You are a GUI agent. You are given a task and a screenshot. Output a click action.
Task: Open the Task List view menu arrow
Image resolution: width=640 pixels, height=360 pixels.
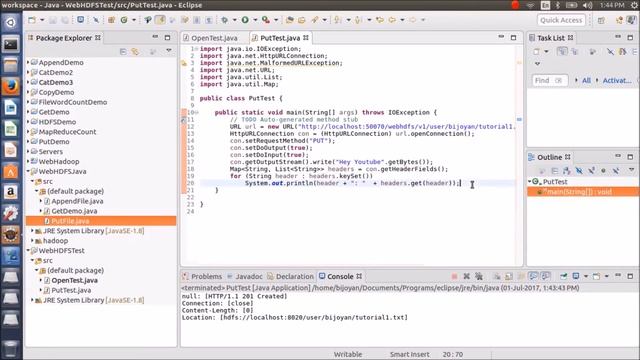coord(538,64)
